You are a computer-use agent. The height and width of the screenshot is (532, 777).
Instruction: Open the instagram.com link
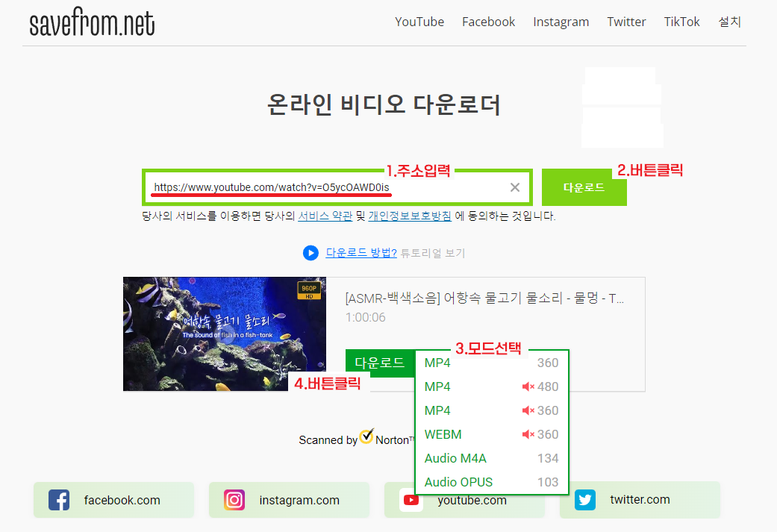click(299, 501)
